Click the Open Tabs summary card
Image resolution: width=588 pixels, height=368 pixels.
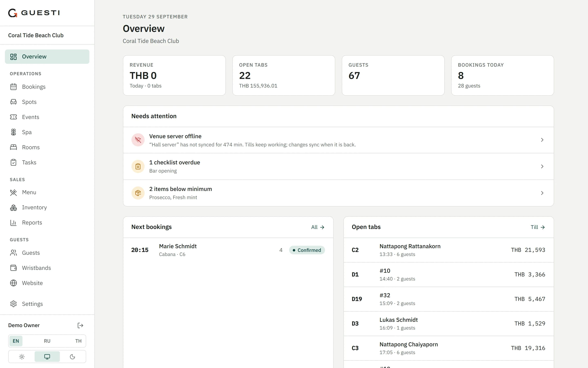284,75
